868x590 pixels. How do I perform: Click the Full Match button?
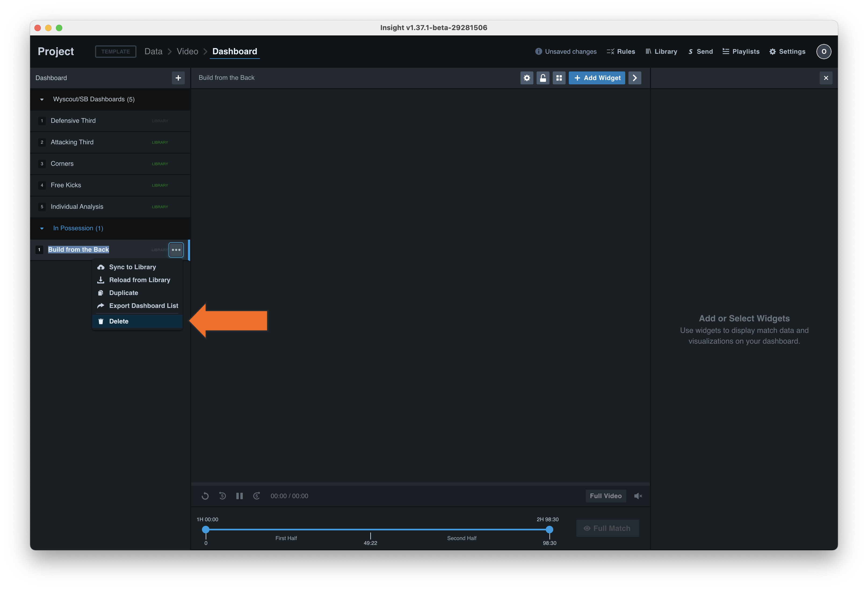coord(607,528)
